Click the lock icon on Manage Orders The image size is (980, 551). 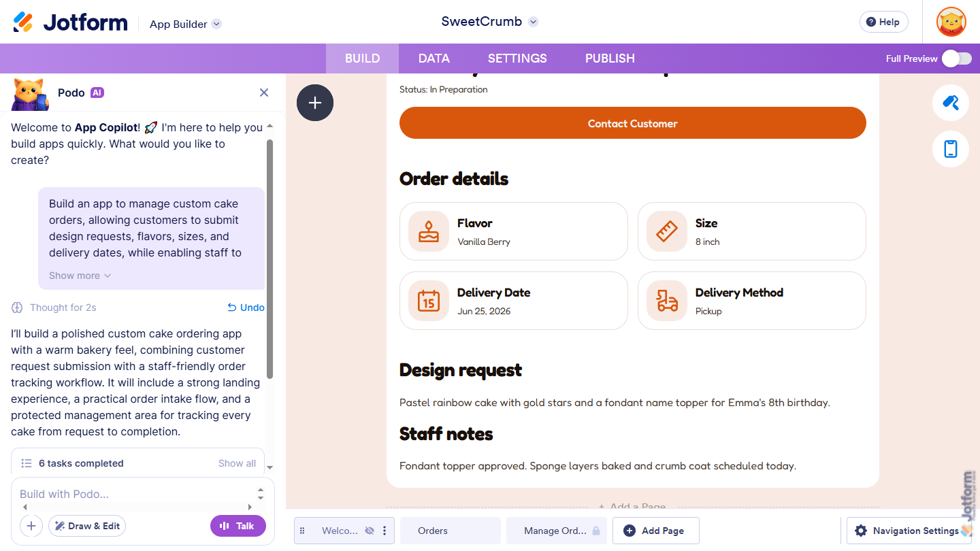(596, 531)
